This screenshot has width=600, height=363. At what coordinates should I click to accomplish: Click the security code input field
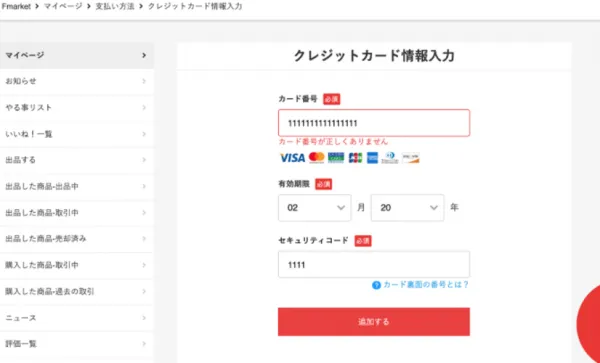coord(374,264)
